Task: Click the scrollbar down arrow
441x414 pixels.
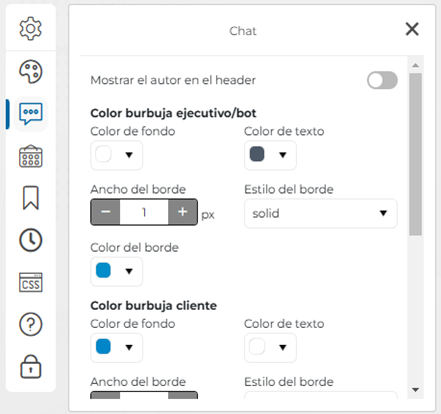Action: coord(415,390)
